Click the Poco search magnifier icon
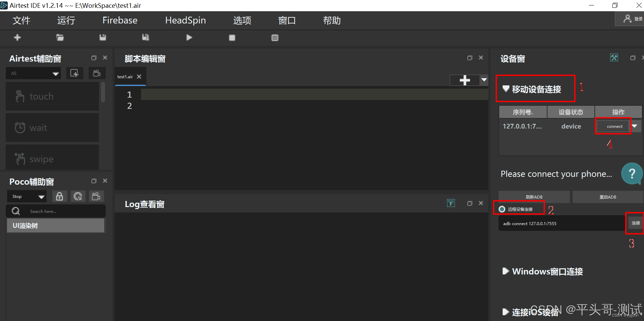The width and height of the screenshot is (644, 321). (16, 211)
